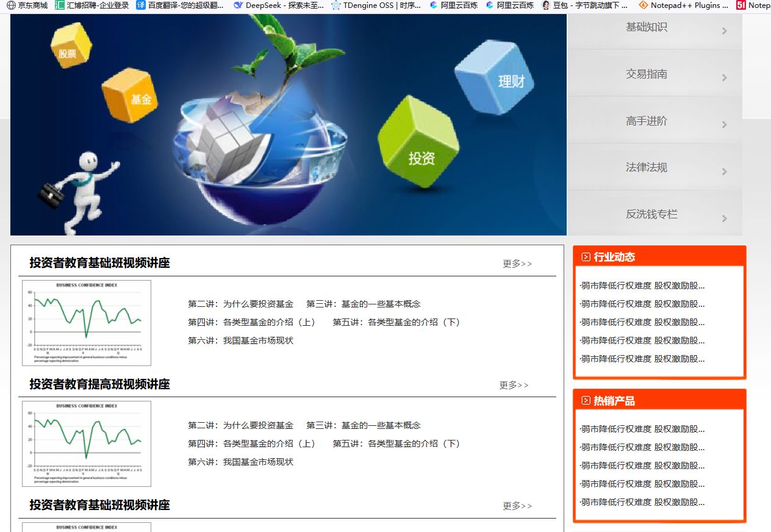Click the yellow 股票 cube in banner
The height and width of the screenshot is (532, 771).
coord(70,45)
